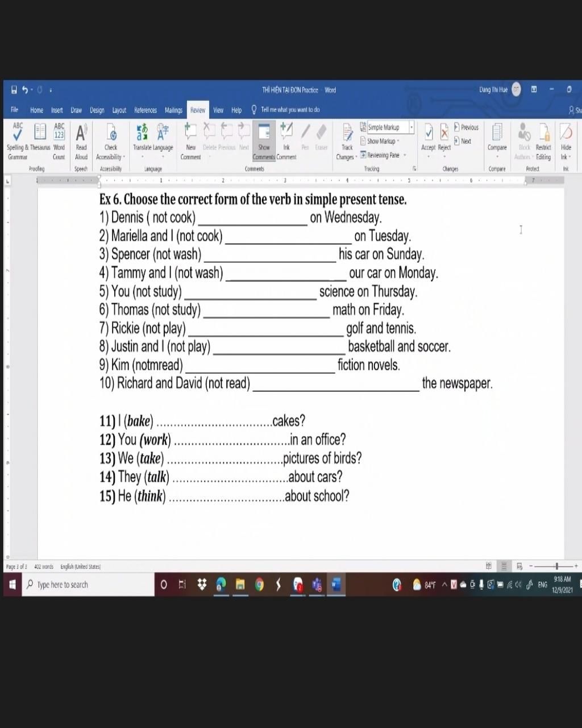This screenshot has height=728, width=582.
Task: Open the Translate tool
Action: 142,137
